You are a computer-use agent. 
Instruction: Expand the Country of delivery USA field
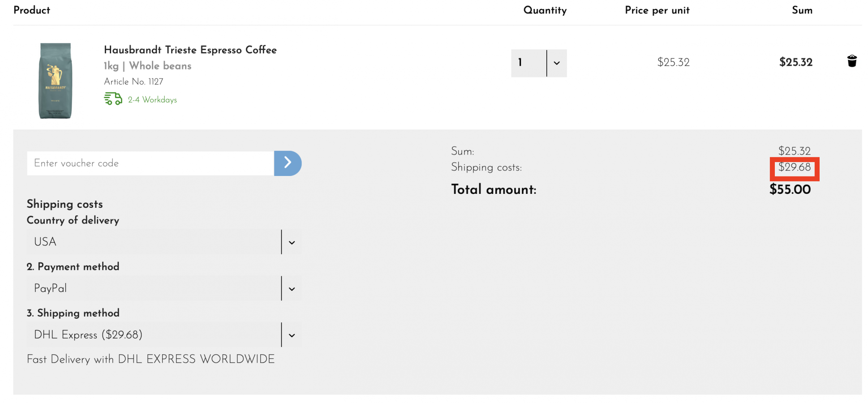153,242
